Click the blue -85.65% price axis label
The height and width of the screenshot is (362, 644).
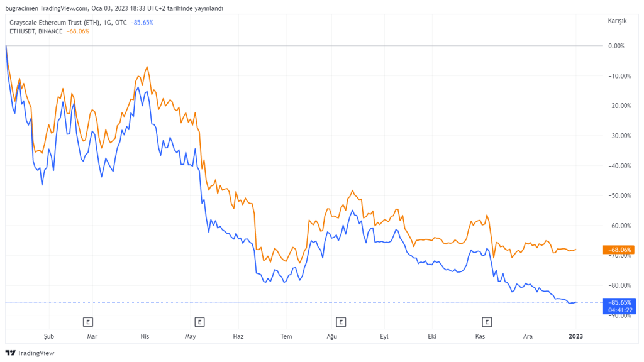(x=618, y=302)
